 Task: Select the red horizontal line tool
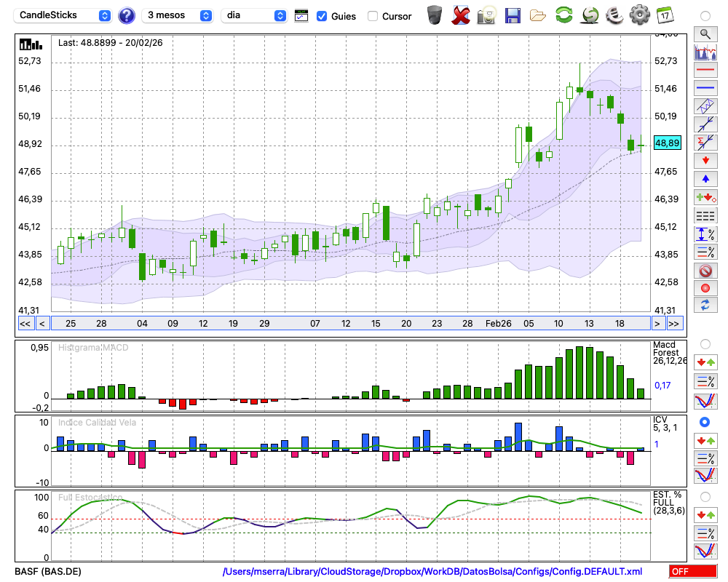705,71
